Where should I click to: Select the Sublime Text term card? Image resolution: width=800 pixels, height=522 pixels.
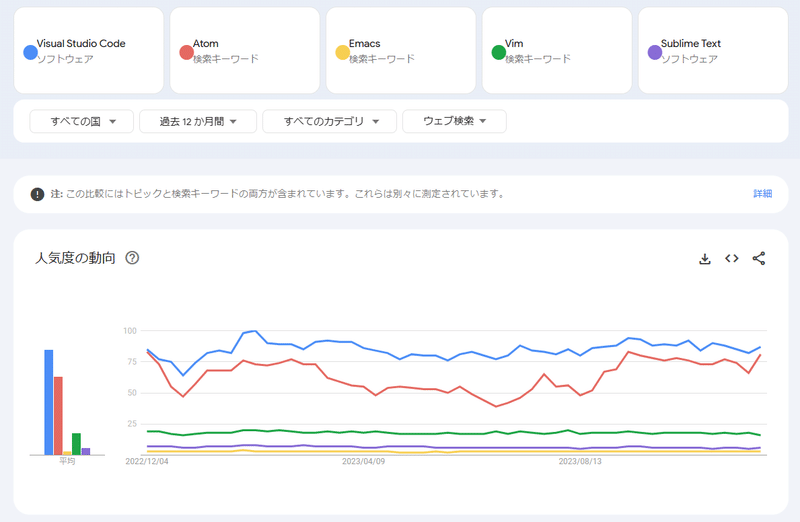point(713,51)
